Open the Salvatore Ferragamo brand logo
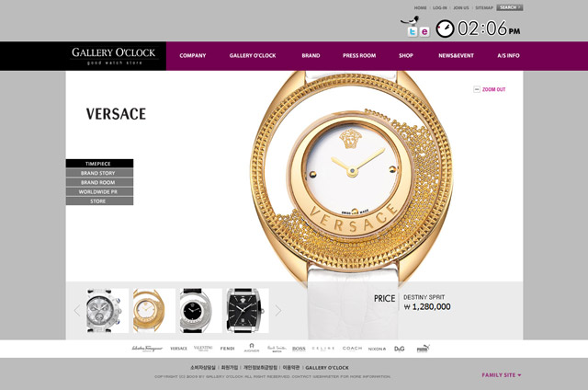This screenshot has width=588, height=390. [x=147, y=349]
